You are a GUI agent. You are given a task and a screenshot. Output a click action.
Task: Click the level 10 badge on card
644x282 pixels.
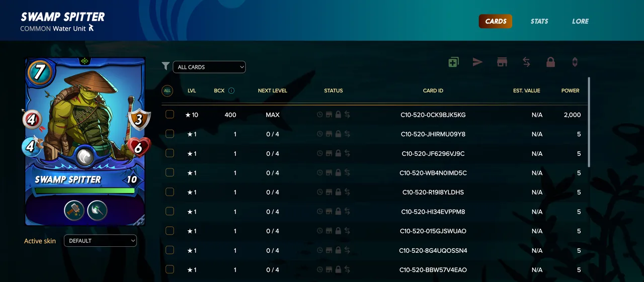pyautogui.click(x=131, y=179)
